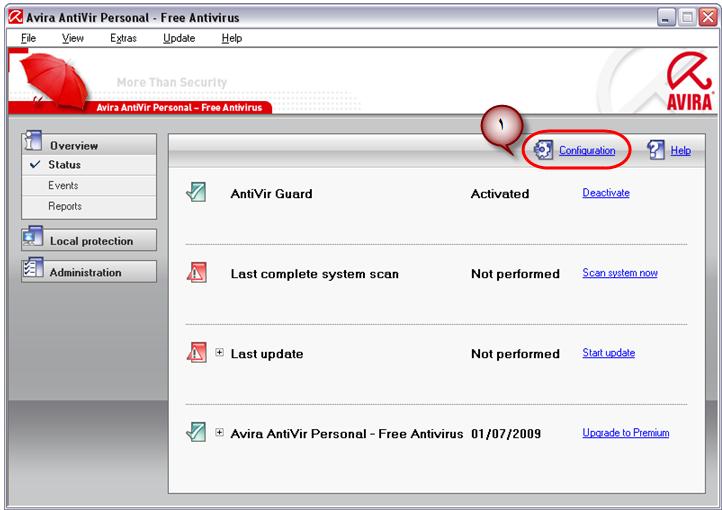
Task: Open the View menu
Action: pyautogui.click(x=73, y=38)
